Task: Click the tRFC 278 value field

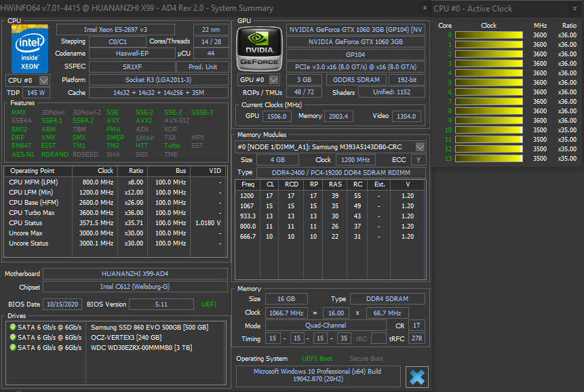Action: tap(416, 338)
